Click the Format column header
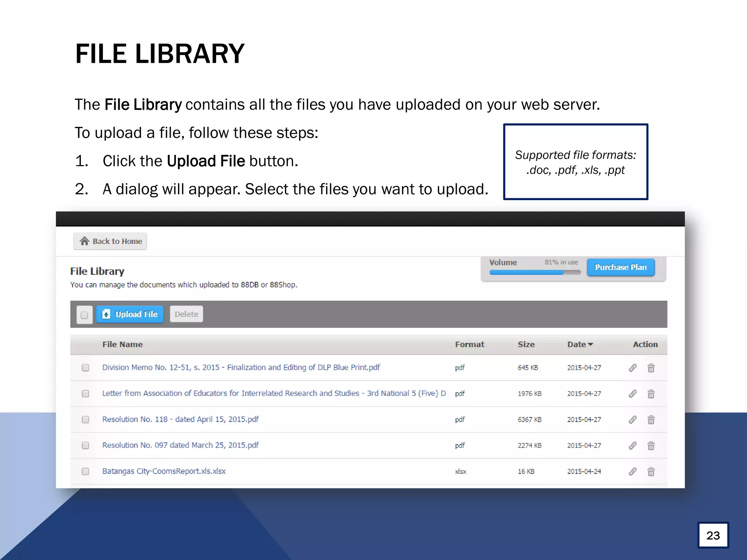Viewport: 747px width, 560px height. click(x=469, y=344)
